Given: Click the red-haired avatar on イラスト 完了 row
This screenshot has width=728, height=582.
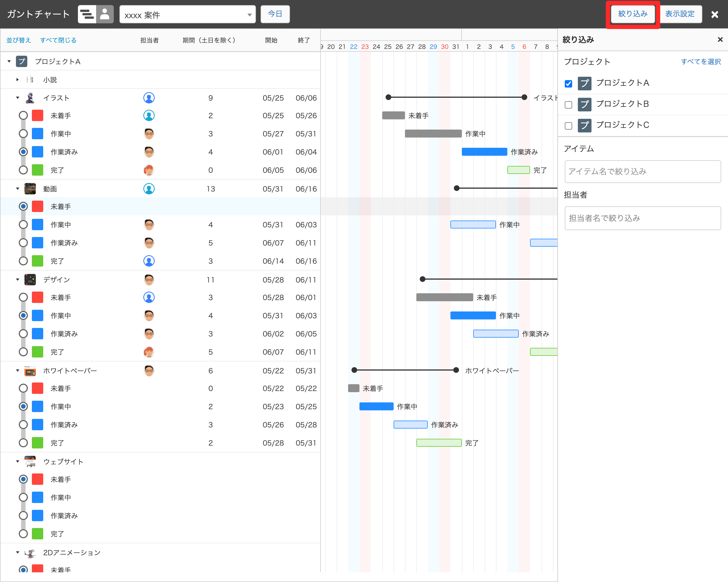Looking at the screenshot, I should 149,170.
